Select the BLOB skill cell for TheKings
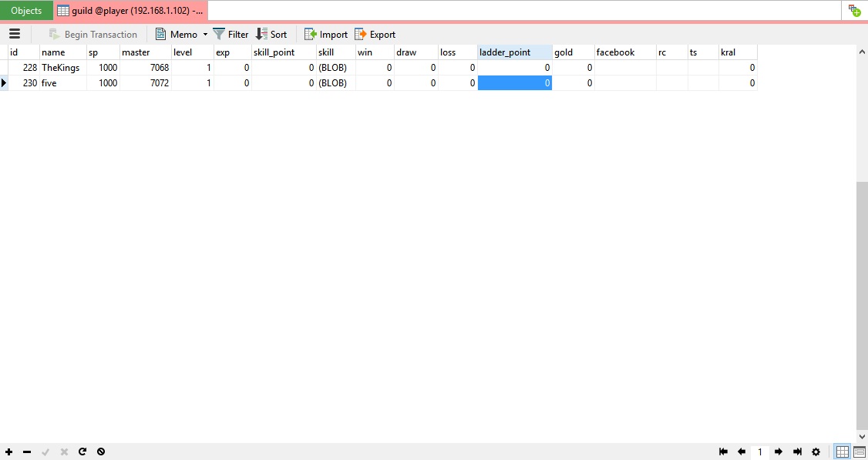Screen dimensions: 868x460 [336, 68]
